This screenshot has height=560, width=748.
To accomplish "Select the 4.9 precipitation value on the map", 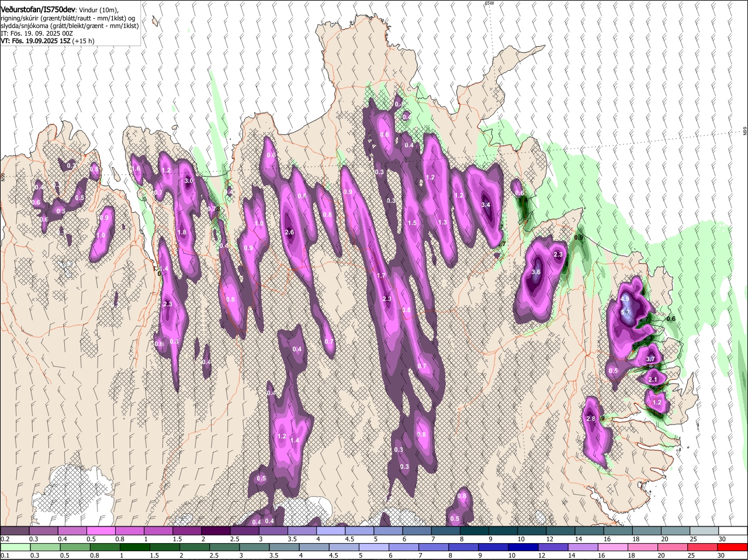I will (625, 299).
